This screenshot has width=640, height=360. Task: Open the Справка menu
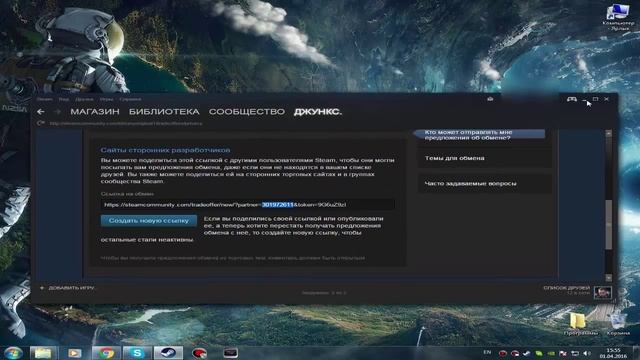pyautogui.click(x=130, y=99)
